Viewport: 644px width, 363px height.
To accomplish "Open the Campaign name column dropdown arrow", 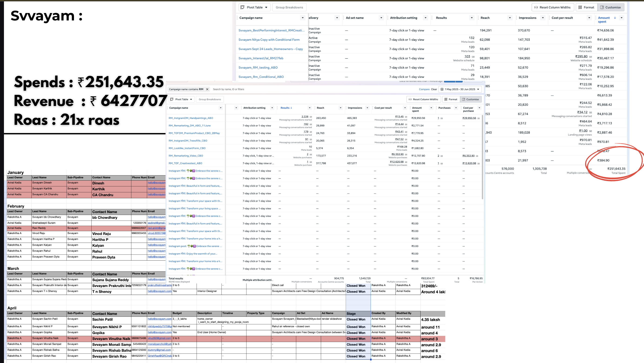I will point(302,18).
